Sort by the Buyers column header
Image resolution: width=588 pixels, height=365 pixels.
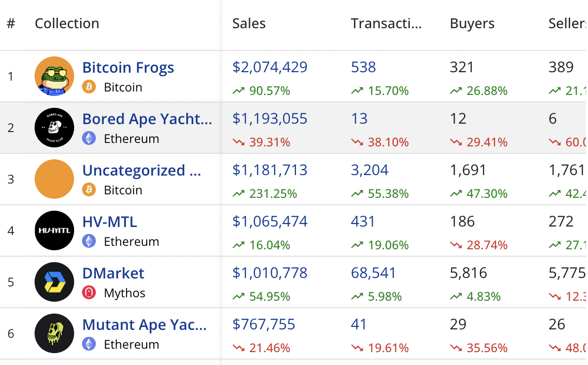472,24
